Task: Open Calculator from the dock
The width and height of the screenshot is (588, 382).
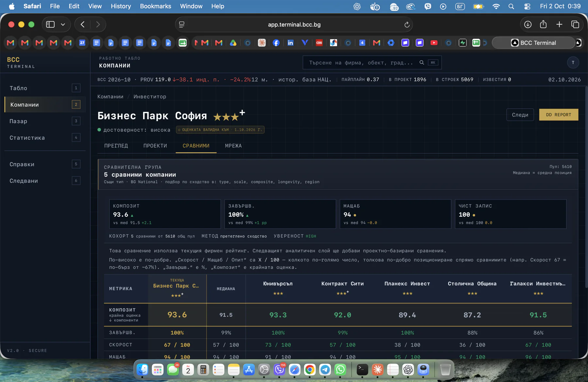Action: 203,370
